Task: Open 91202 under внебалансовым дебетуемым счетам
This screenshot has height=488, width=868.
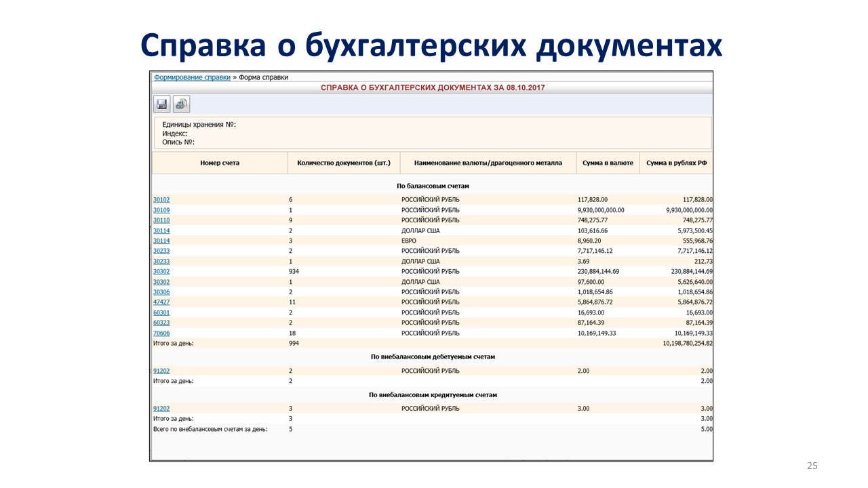Action: 161,371
